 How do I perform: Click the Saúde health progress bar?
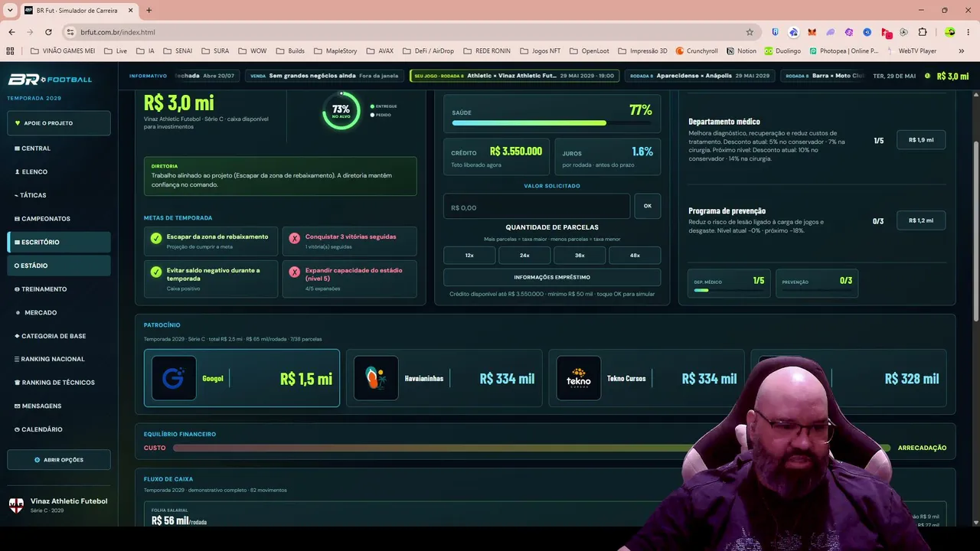(552, 122)
